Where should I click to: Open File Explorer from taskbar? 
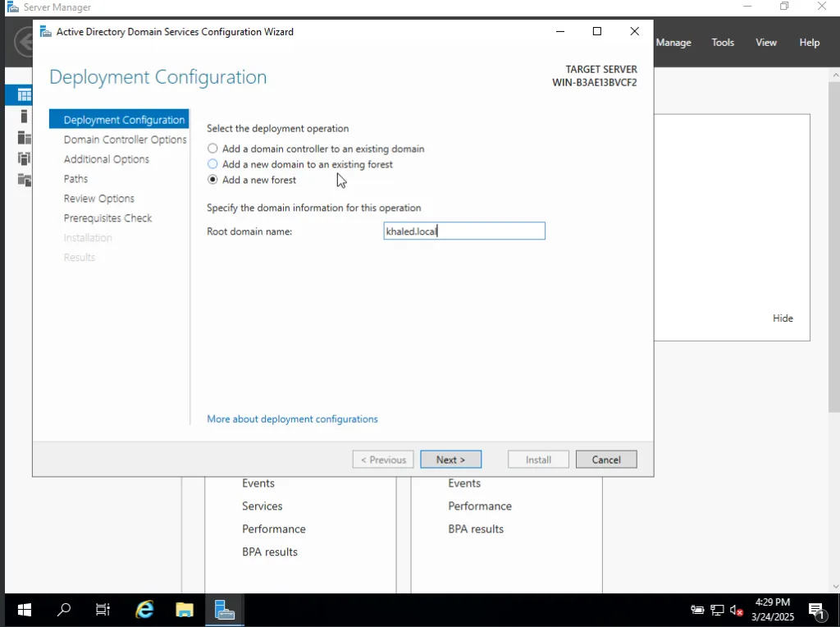[185, 610]
